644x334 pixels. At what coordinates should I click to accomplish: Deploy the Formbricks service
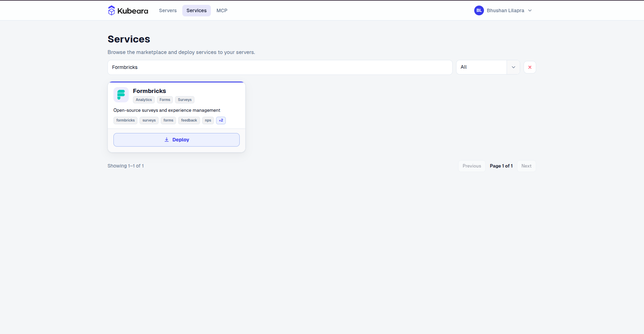[x=176, y=140]
